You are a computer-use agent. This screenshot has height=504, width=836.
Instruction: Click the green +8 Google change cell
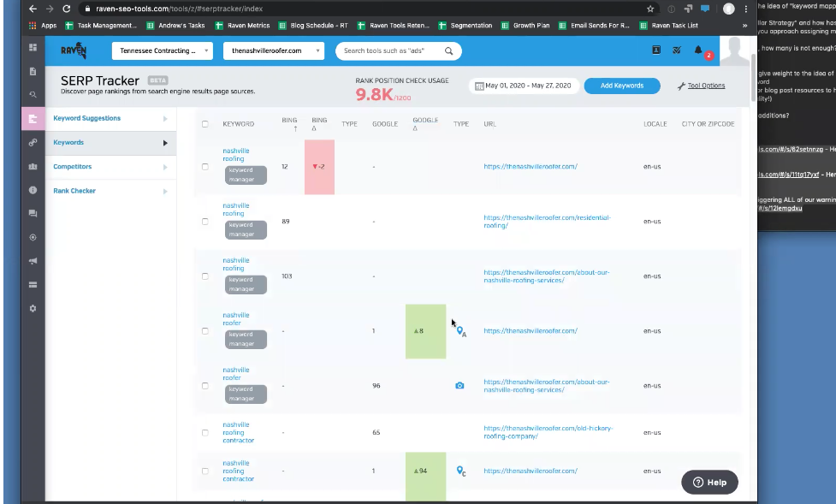425,331
